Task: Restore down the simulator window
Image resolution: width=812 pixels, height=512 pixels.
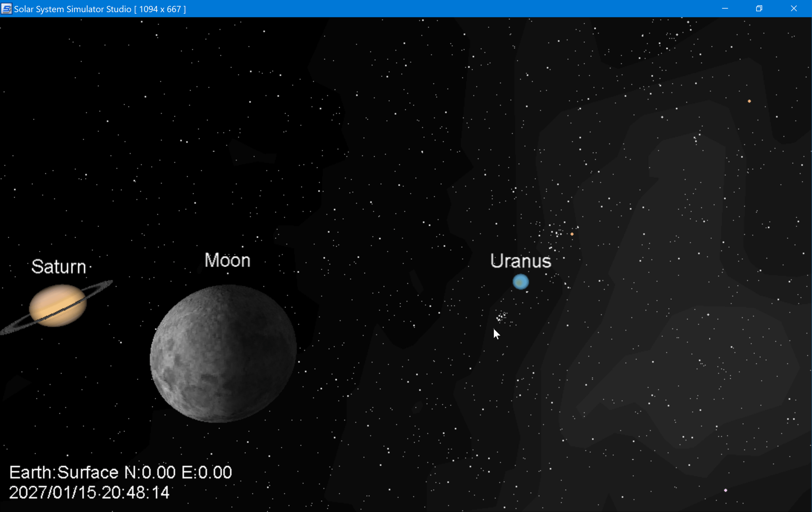Action: click(759, 8)
